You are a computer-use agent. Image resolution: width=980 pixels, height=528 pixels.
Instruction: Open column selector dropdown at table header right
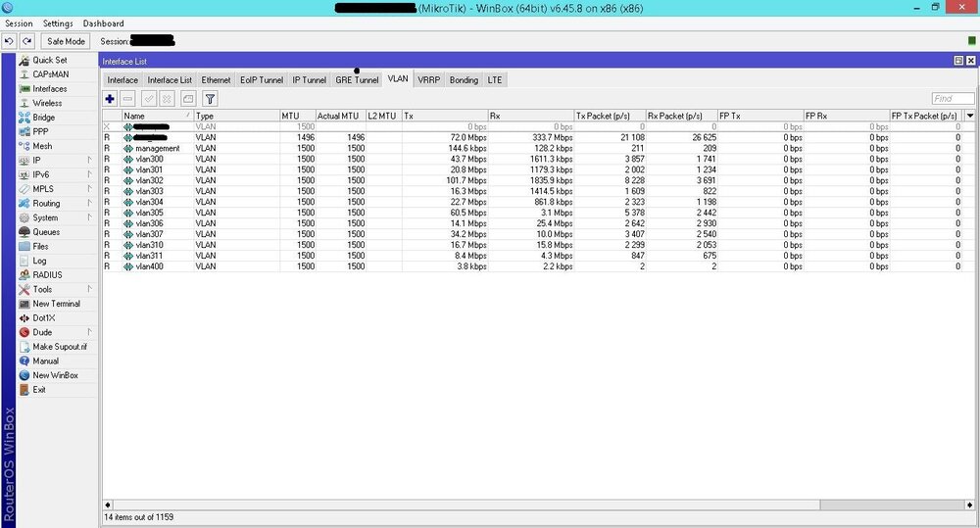point(970,116)
